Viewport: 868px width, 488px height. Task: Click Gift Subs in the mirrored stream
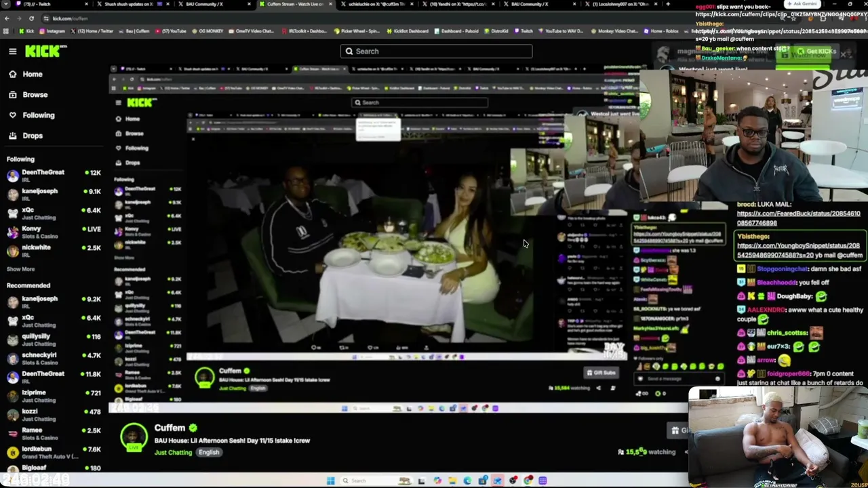(x=601, y=373)
